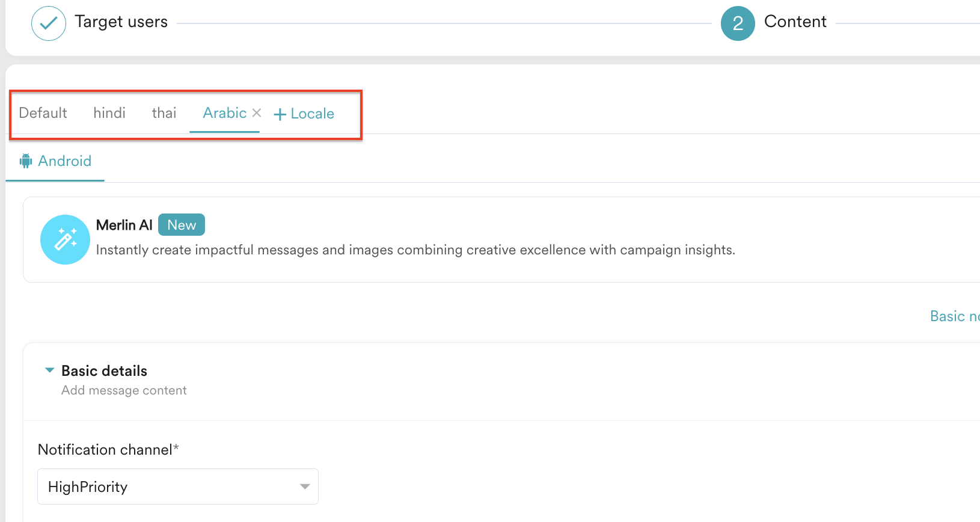
Task: Click the New badge beside Merlin AI
Action: coord(182,225)
